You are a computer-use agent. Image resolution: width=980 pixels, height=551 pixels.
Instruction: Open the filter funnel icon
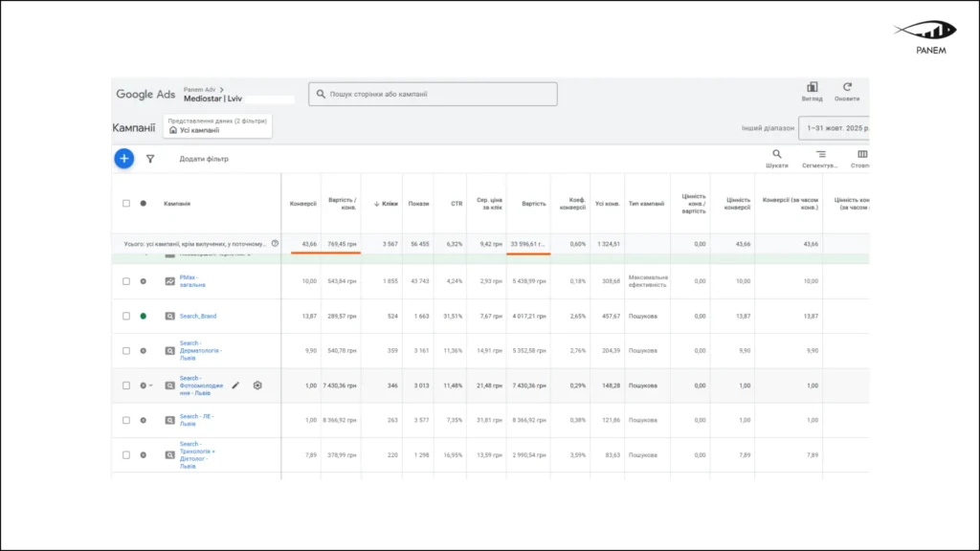[x=150, y=160]
